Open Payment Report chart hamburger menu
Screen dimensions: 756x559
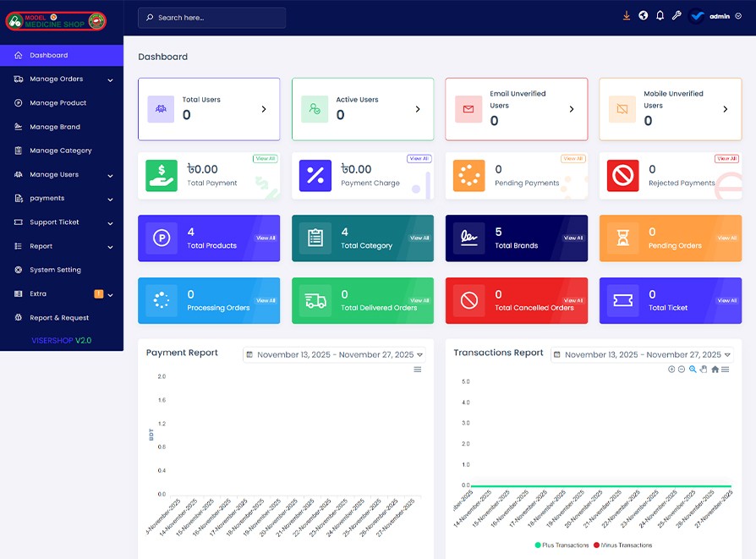(x=418, y=370)
